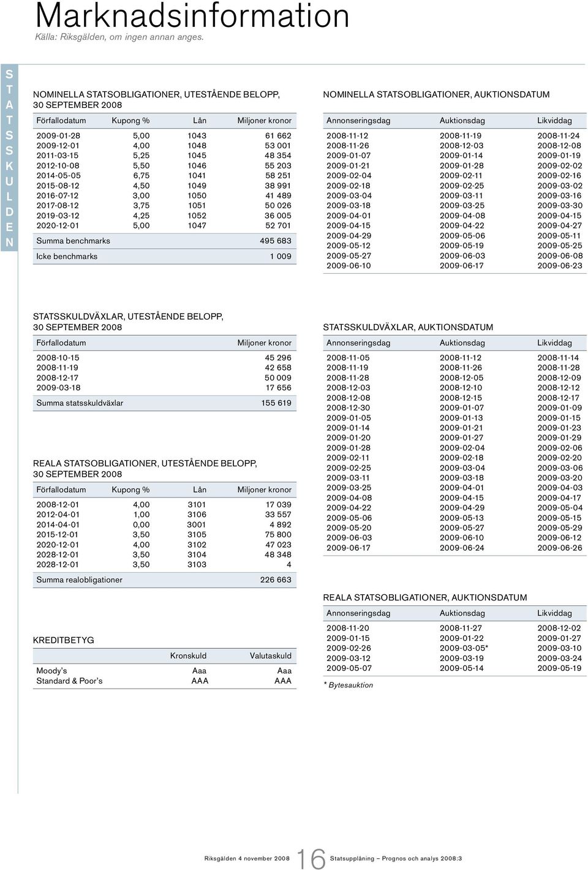Click the page number '16' in the footer
Screen dimensions: 588x870
(311, 858)
